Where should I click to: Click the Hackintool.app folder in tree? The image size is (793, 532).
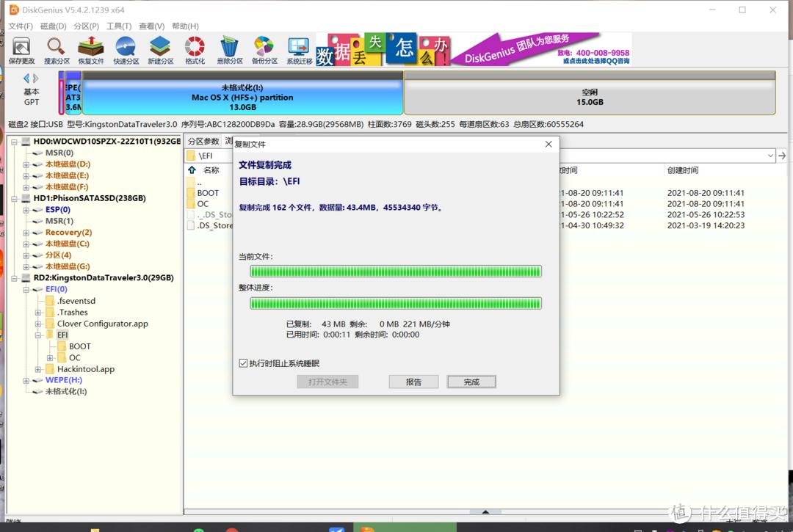(x=85, y=369)
